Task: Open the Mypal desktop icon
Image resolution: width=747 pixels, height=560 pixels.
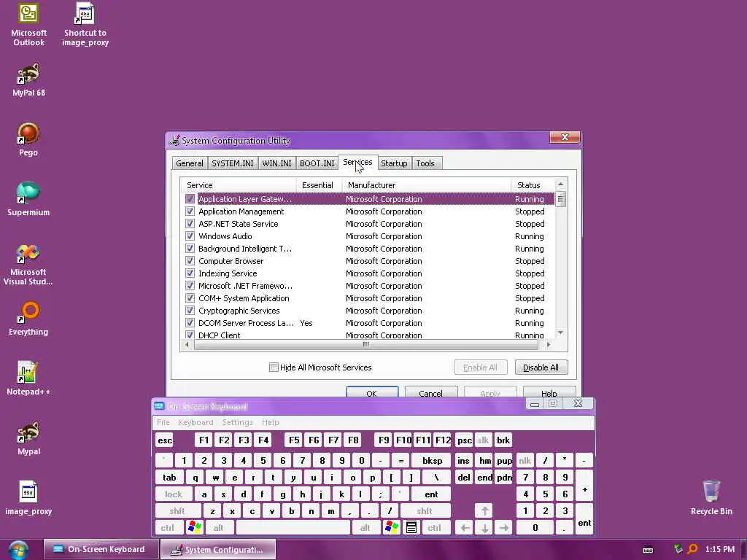Action: click(x=28, y=438)
